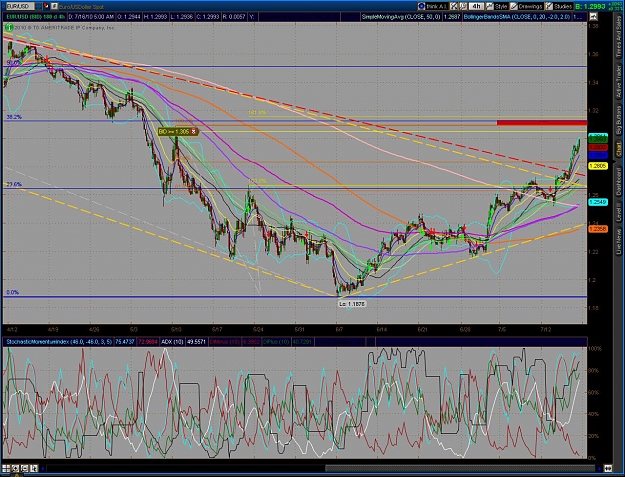Click the small square icon before Euro/USDollar Spot
Image resolution: width=625 pixels, height=477 pixels.
pos(55,6)
